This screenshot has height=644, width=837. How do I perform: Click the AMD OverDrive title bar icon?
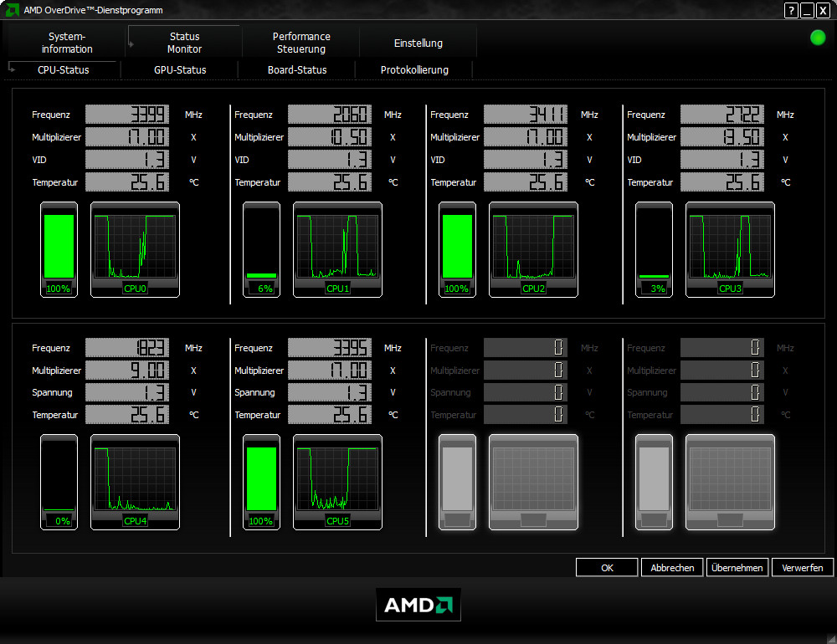tap(12, 9)
